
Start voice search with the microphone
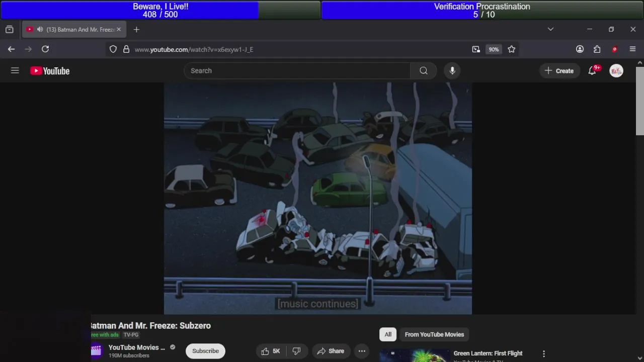pos(452,71)
